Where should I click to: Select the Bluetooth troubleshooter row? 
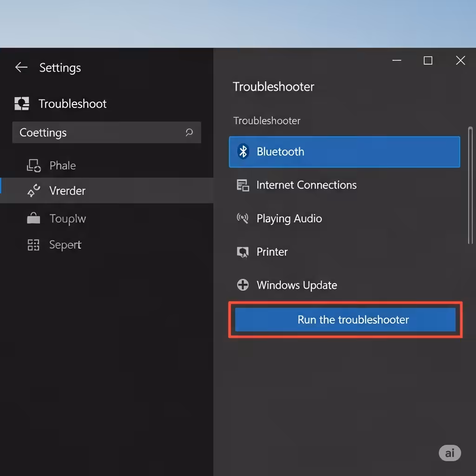(x=344, y=152)
